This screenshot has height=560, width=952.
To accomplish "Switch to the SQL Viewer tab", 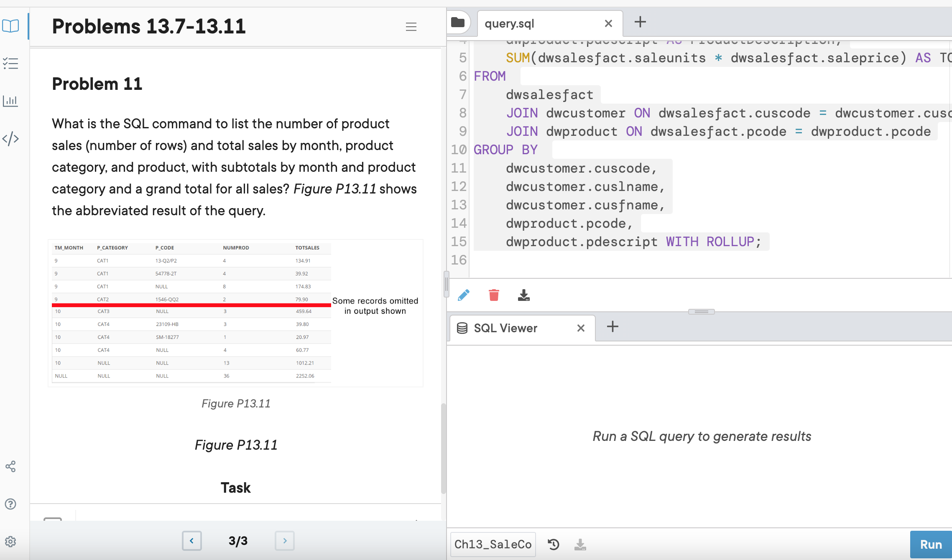I will pos(505,328).
